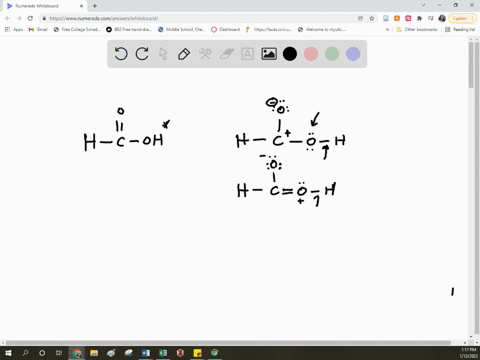
Task: Open the Extensions puzzle icon
Action: tap(419, 18)
